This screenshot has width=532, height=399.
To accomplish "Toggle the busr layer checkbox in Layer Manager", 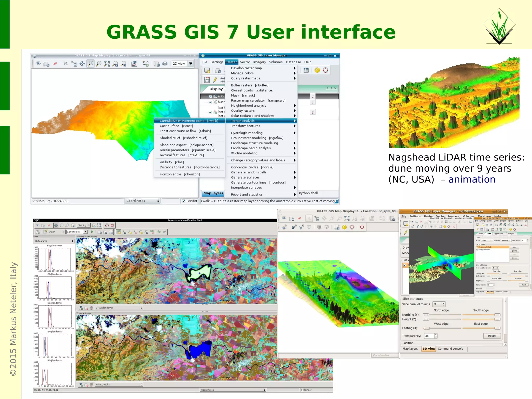I will click(210, 102).
